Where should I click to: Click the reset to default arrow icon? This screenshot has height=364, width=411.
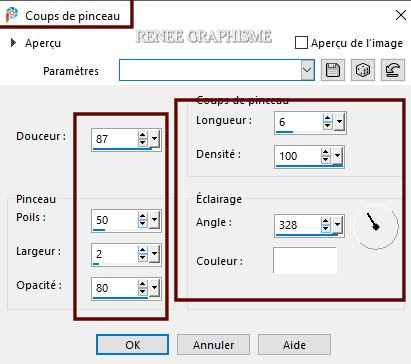coord(393,70)
